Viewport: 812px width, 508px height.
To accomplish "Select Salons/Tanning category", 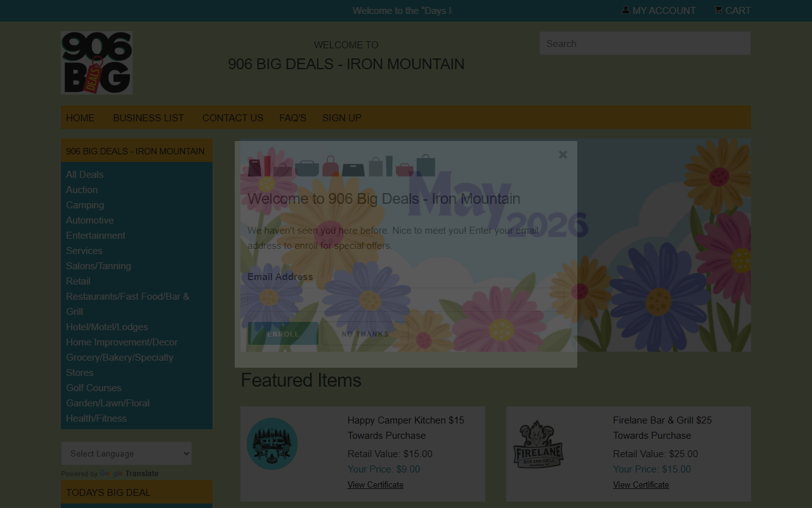I will click(x=98, y=266).
